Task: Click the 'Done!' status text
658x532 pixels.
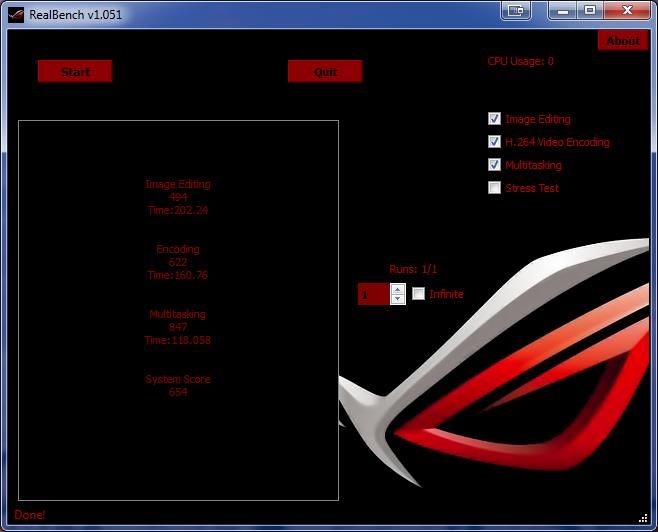Action: point(29,515)
